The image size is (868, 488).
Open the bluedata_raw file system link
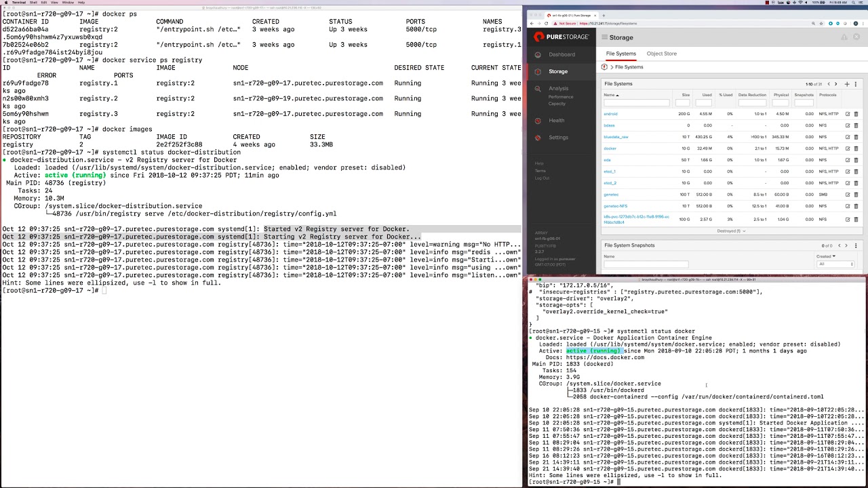pos(616,137)
